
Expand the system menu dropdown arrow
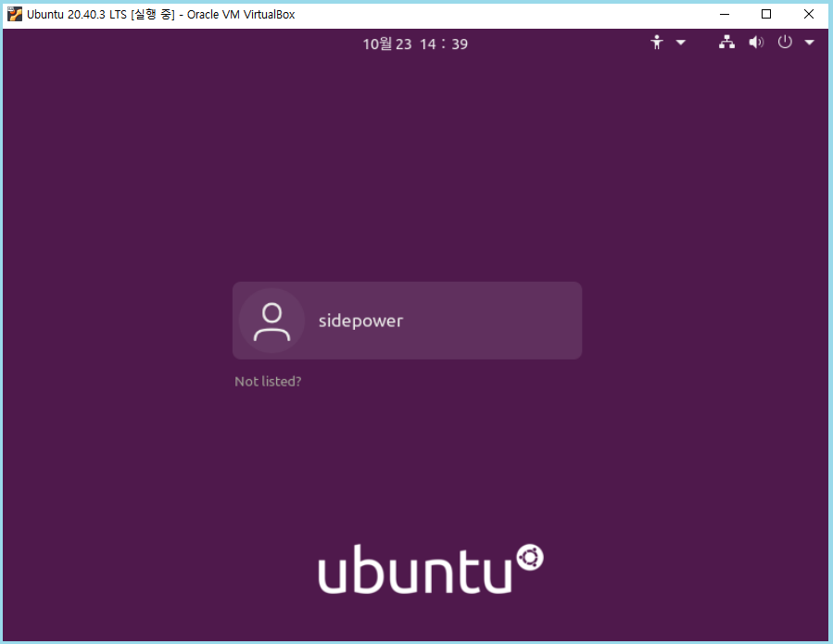click(809, 42)
